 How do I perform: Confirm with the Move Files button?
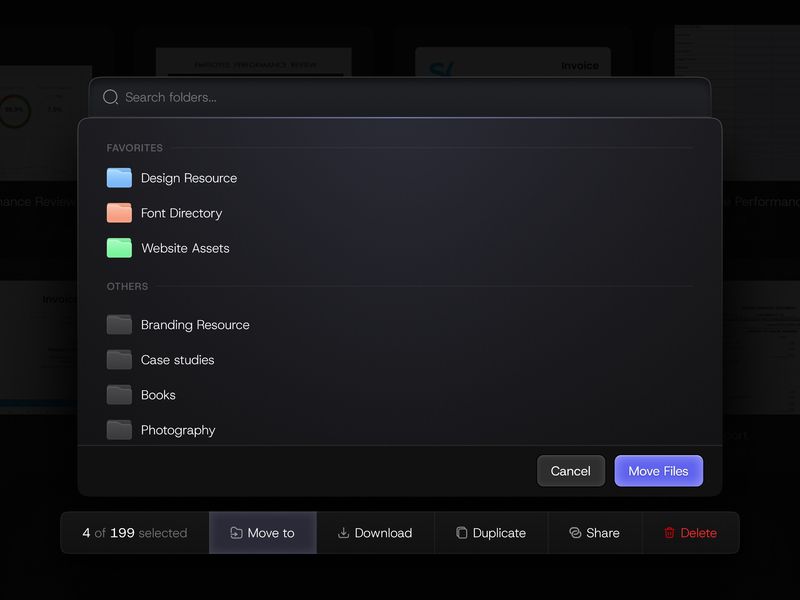659,471
